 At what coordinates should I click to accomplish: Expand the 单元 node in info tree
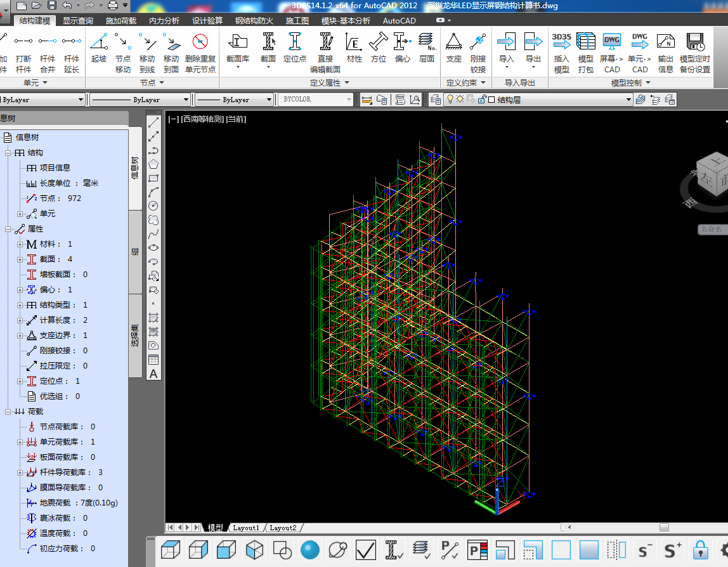pos(20,214)
